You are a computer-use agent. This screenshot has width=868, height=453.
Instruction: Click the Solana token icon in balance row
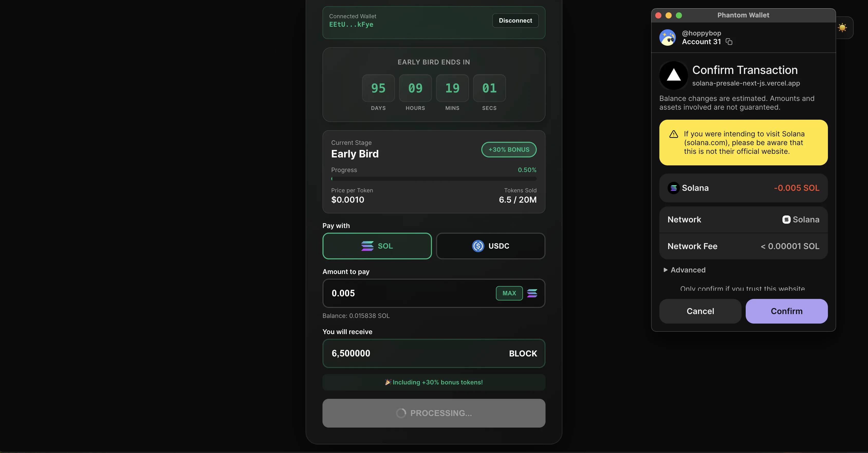pyautogui.click(x=673, y=188)
